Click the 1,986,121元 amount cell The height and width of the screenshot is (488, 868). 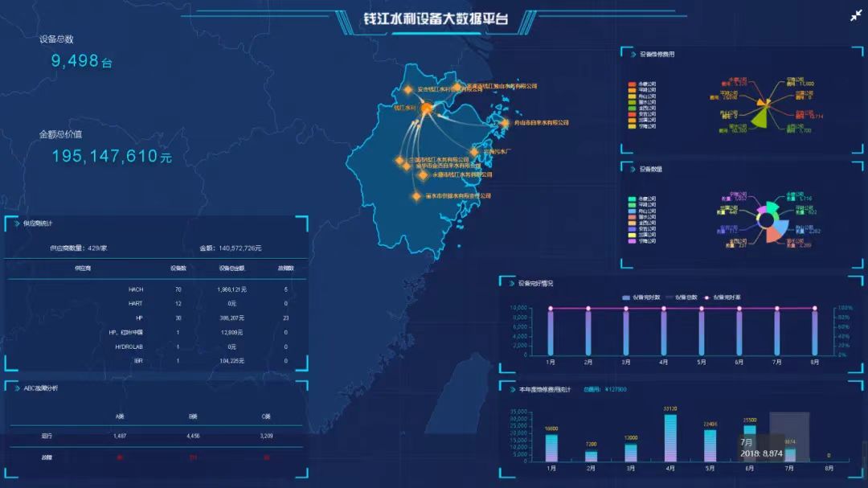[x=232, y=289]
